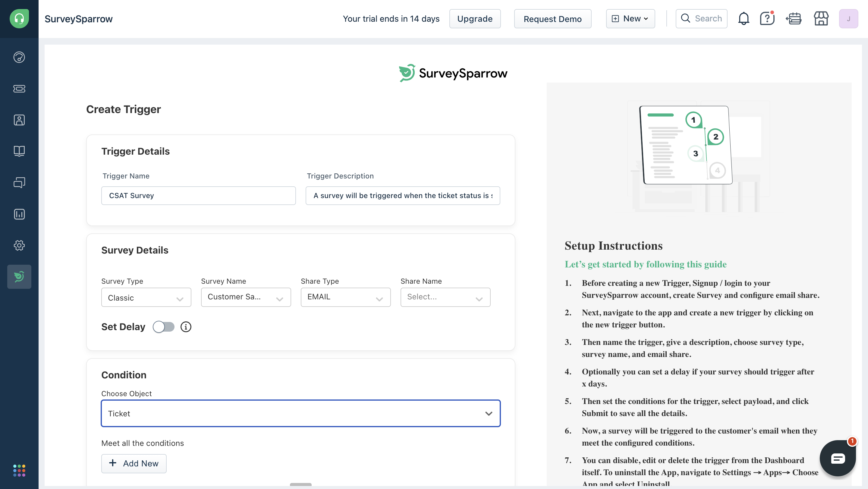Open Admin settings gear in sidebar

point(19,245)
